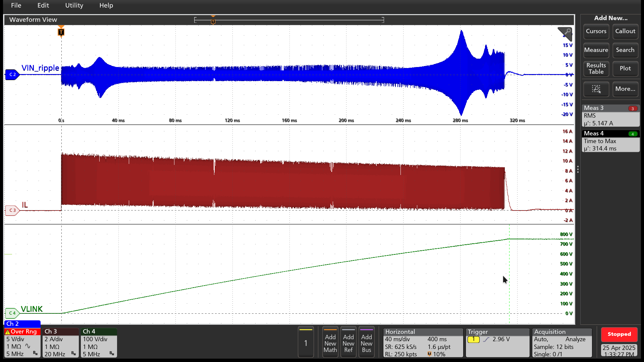
Task: Click the orange trigger position marker
Action: pyautogui.click(x=61, y=32)
